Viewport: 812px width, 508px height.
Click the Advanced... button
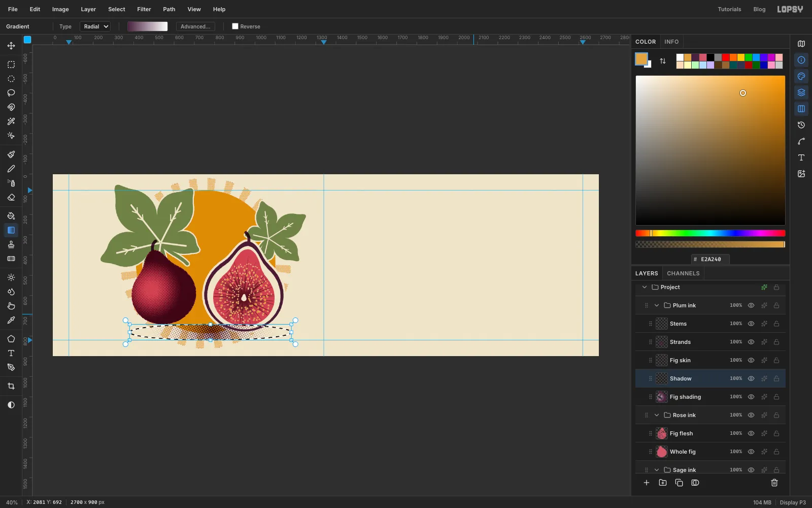coord(195,26)
